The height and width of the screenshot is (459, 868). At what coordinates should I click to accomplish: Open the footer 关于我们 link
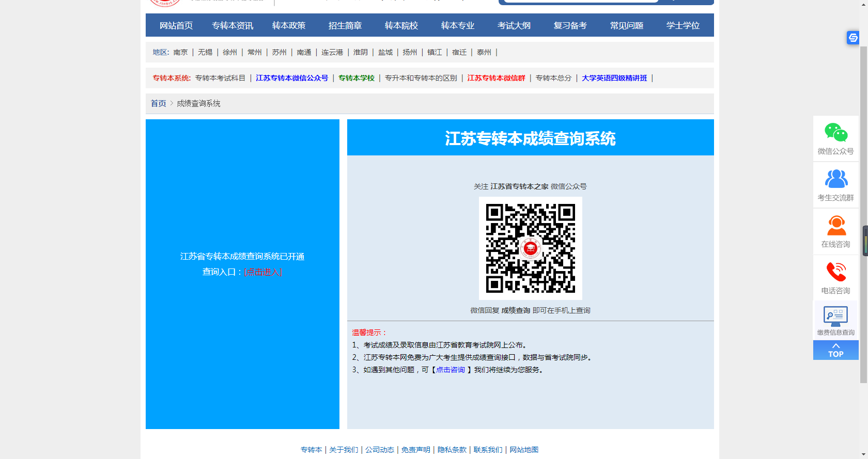coord(344,450)
